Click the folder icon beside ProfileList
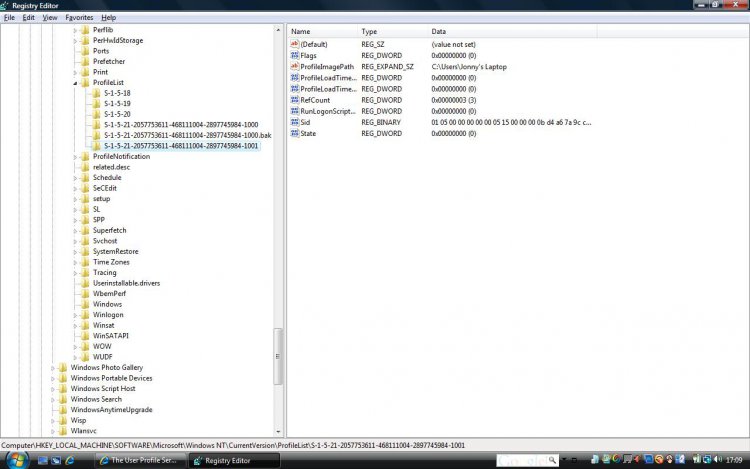The height and width of the screenshot is (469, 750). pyautogui.click(x=85, y=82)
